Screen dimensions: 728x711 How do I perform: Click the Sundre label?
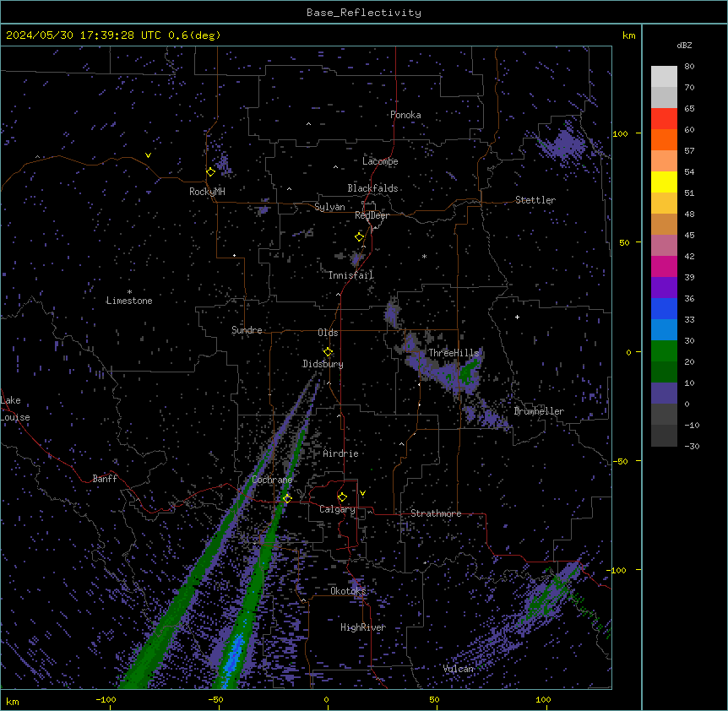point(247,330)
